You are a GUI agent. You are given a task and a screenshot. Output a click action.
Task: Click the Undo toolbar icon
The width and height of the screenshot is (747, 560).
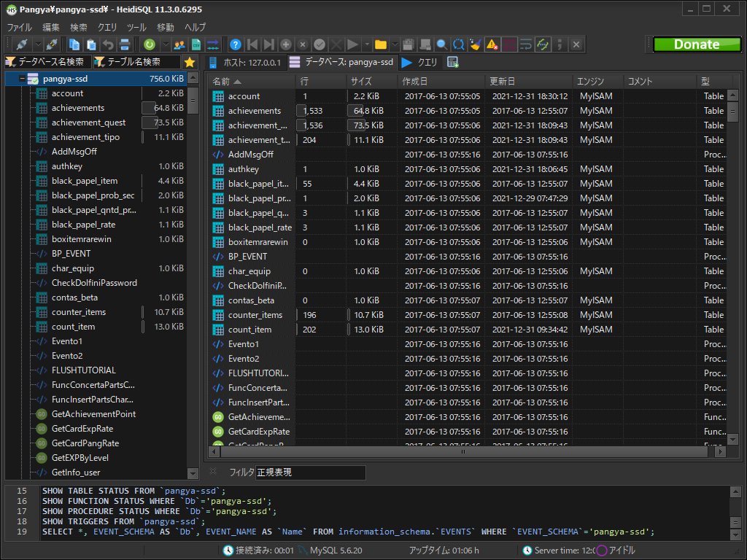point(108,44)
